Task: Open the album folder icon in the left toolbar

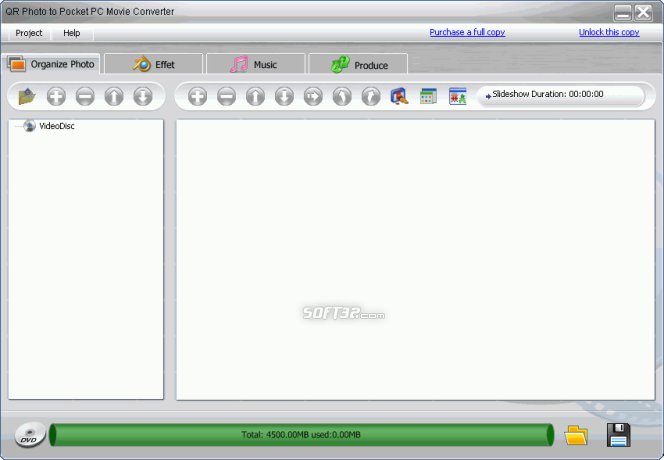Action: (27, 96)
